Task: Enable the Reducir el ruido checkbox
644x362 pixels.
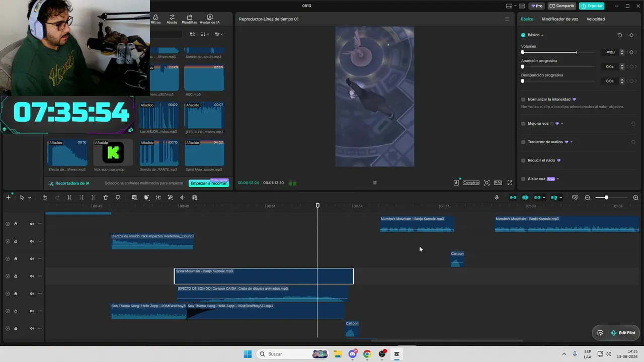Action: coord(523,160)
